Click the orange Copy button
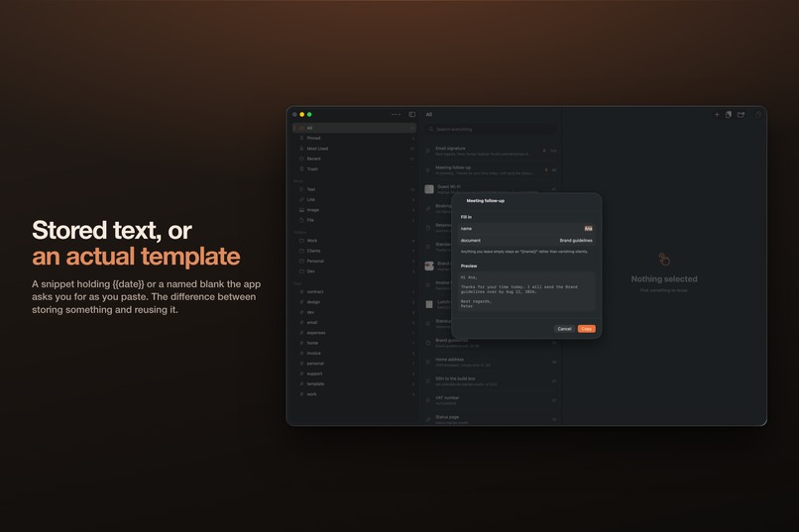Viewport: 799px width, 532px height. (x=587, y=329)
